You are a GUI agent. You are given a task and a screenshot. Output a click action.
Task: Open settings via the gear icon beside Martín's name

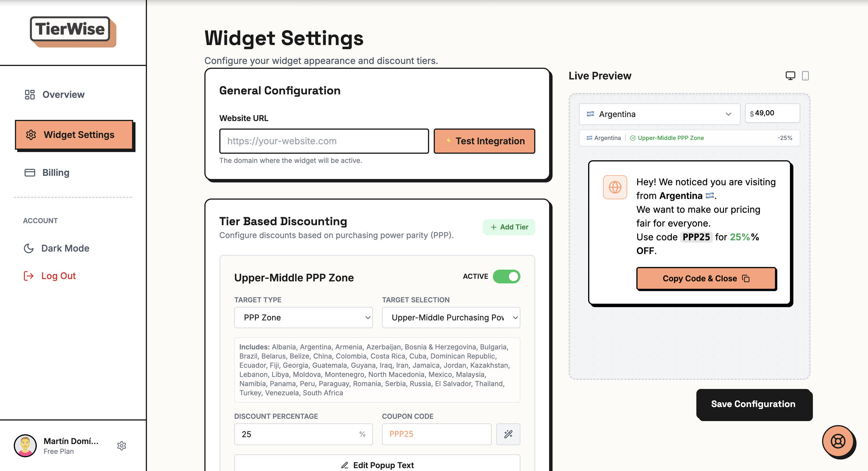point(122,446)
